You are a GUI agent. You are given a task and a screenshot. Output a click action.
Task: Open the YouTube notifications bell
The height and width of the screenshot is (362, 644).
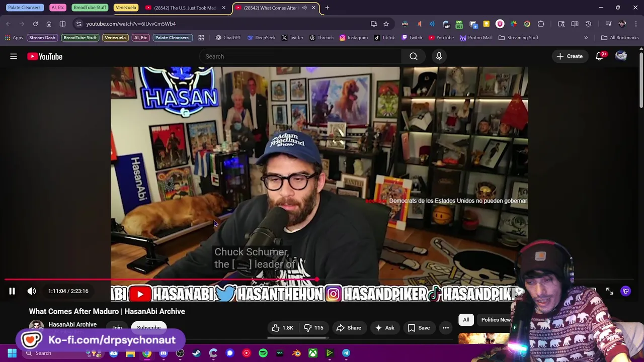pos(600,56)
